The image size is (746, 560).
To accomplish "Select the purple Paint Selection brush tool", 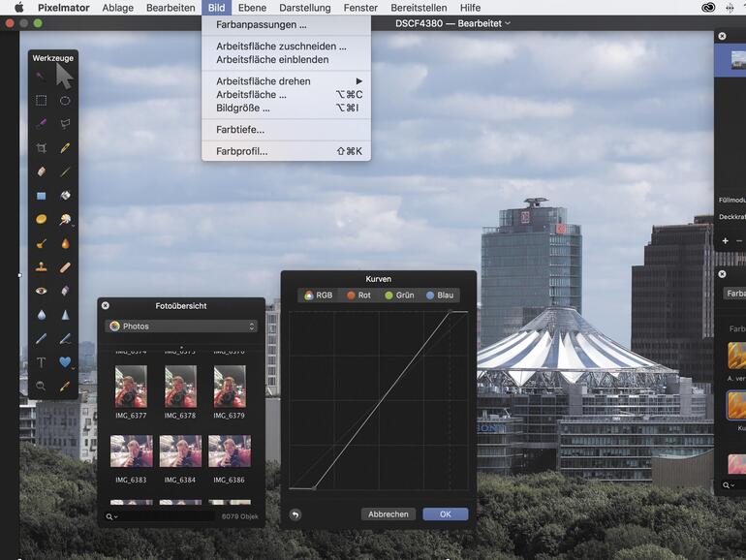I will [x=42, y=124].
